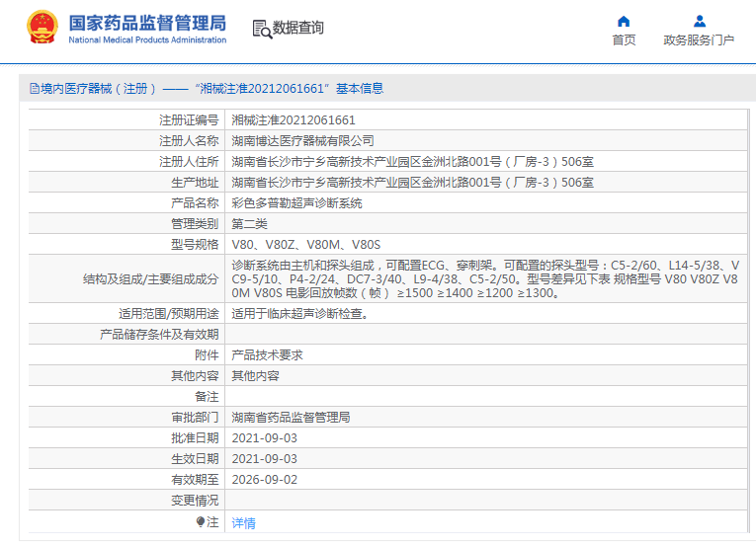
Task: Click the intended use text 适用于临床超声诊断检查
Action: tap(299, 314)
